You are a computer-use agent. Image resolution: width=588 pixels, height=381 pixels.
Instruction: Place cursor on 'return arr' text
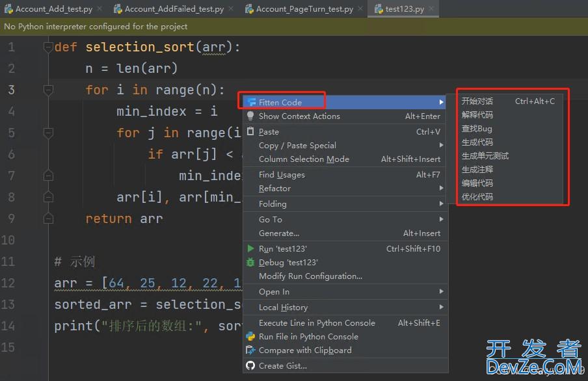coord(124,218)
